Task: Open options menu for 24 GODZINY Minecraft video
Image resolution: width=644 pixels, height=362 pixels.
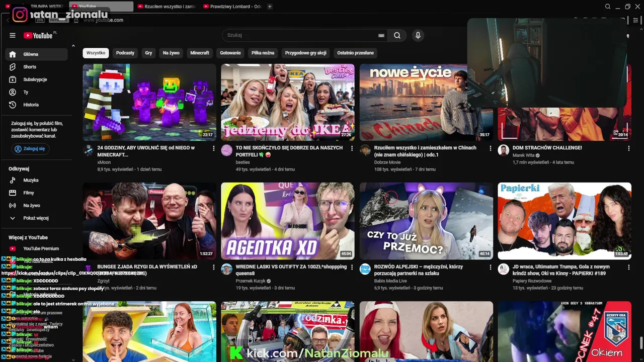Action: [213, 148]
